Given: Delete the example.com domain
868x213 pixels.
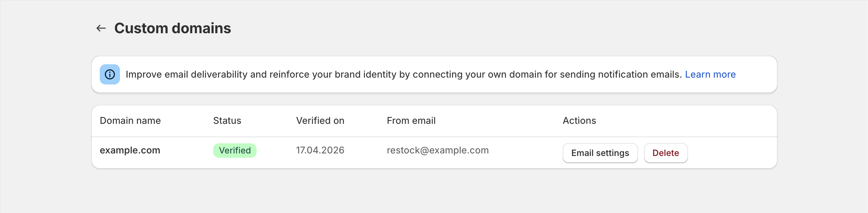Looking at the screenshot, I should coord(665,153).
